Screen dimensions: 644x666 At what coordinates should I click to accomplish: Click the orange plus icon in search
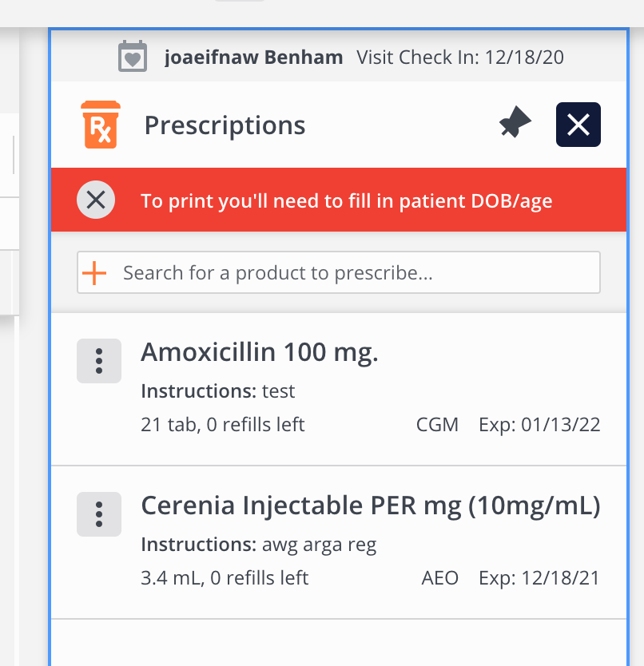[x=95, y=273]
